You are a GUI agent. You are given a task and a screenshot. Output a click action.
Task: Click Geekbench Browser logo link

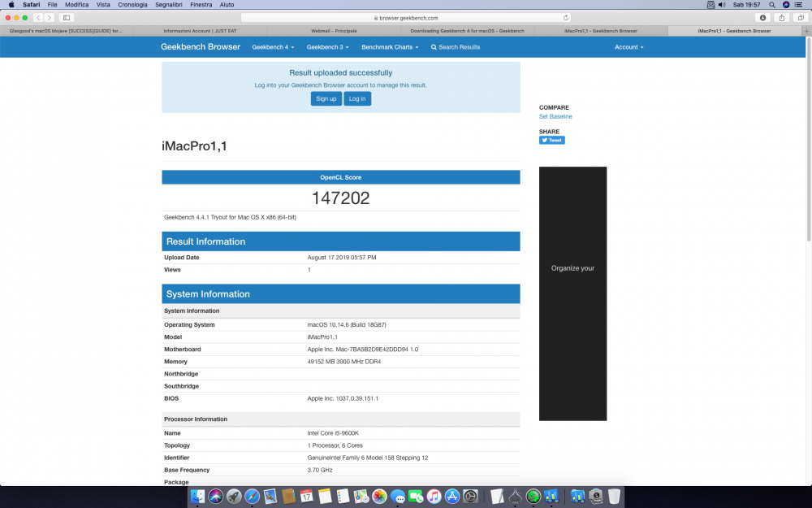(x=201, y=46)
